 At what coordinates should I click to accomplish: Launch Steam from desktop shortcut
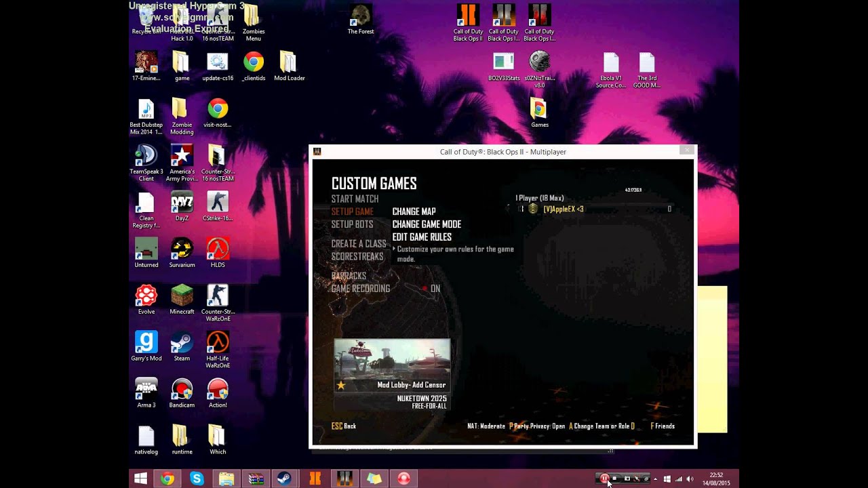[x=182, y=346]
